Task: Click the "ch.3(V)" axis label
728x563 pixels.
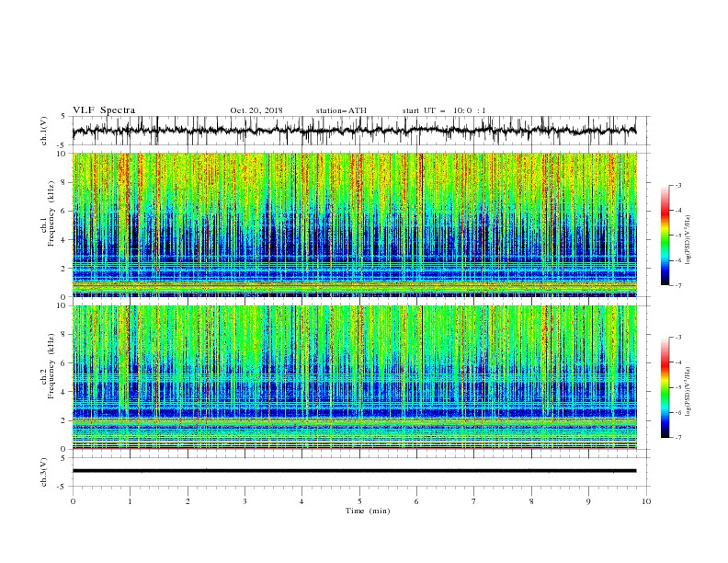Action: point(44,472)
